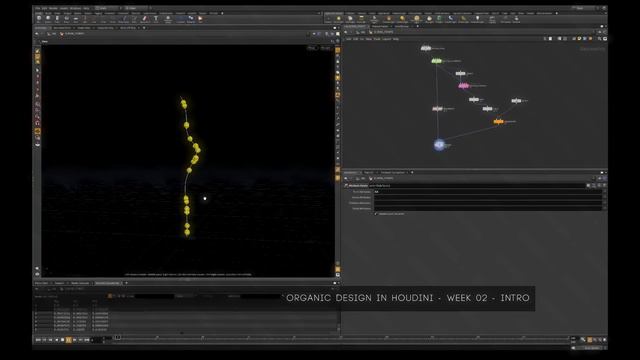Image resolution: width=640 pixels, height=360 pixels.
Task: Toggle the Delete Non Selected checkbox
Action: pyautogui.click(x=376, y=213)
